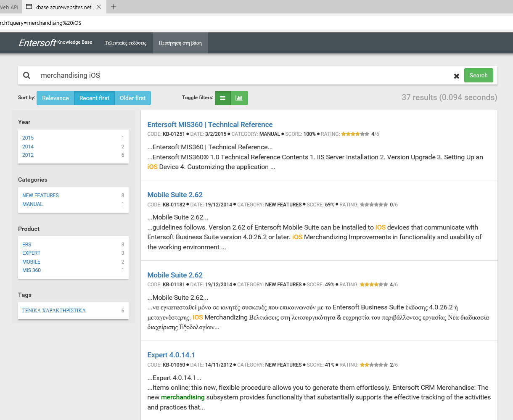The image size is (513, 420).
Task: Toggle the list filters view icon
Action: 223,98
